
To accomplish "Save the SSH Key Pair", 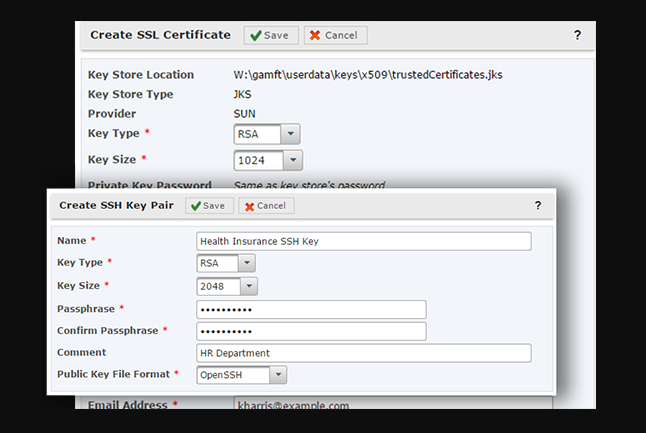I will [209, 206].
